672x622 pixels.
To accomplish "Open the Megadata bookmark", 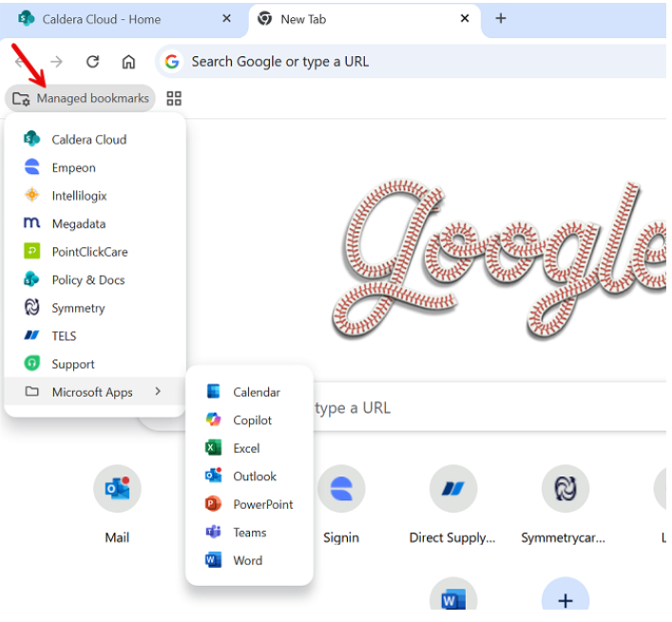I will (x=95, y=224).
